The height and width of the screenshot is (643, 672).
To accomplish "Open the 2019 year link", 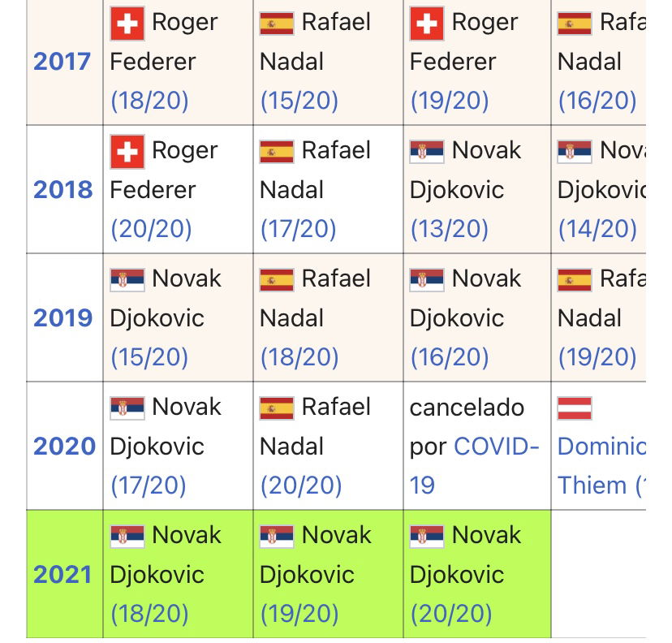I will (x=63, y=317).
